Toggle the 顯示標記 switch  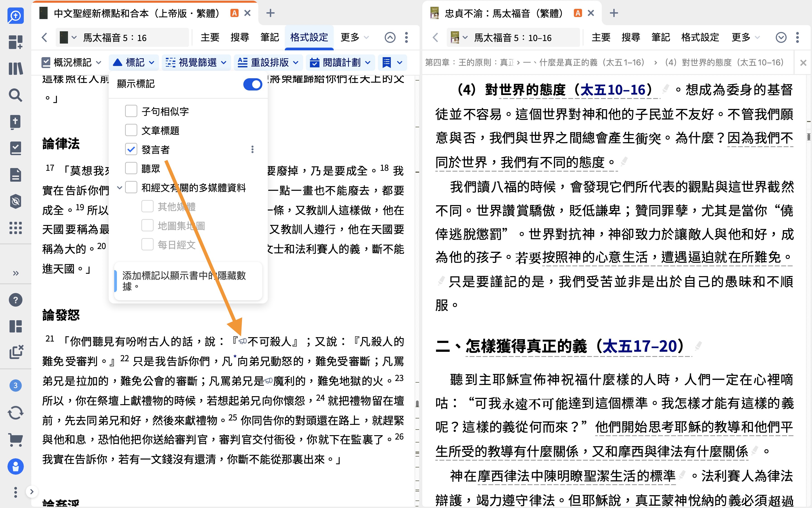(x=253, y=84)
